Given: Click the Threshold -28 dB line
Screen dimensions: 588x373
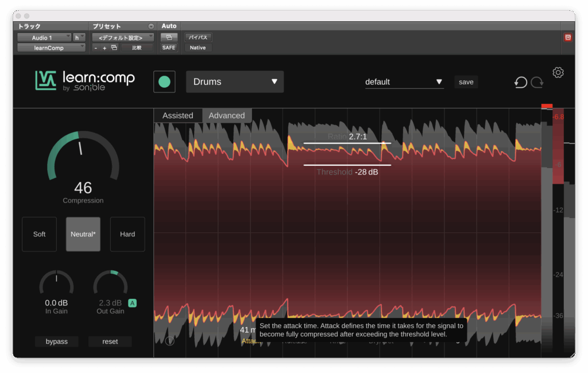Looking at the screenshot, I should (347, 165).
